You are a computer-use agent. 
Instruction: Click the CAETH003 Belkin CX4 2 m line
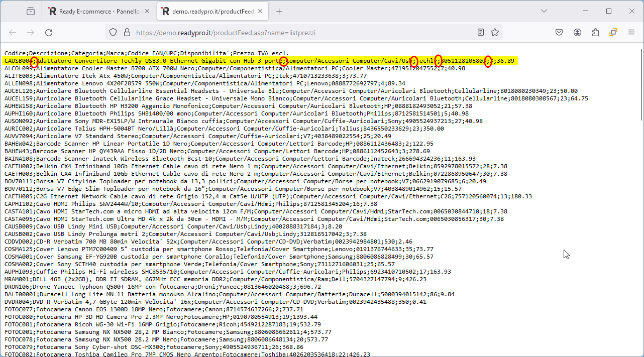pos(256,174)
